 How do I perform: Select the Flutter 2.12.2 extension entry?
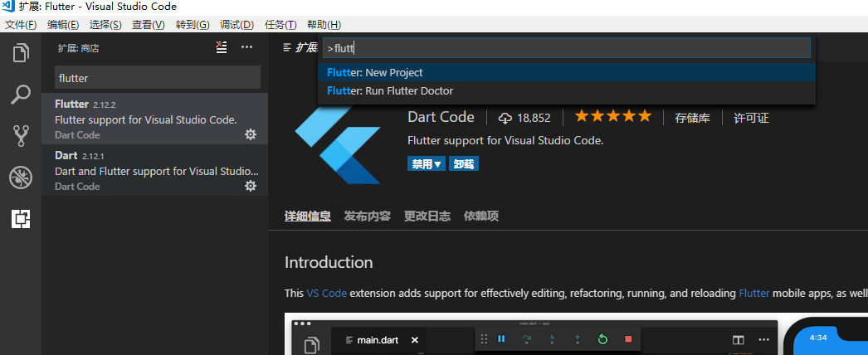tap(154, 119)
